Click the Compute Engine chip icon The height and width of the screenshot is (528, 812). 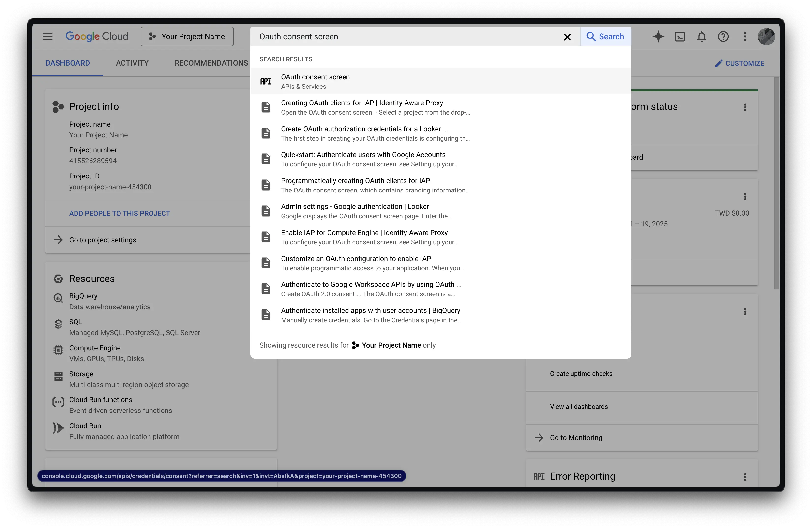[x=58, y=350]
